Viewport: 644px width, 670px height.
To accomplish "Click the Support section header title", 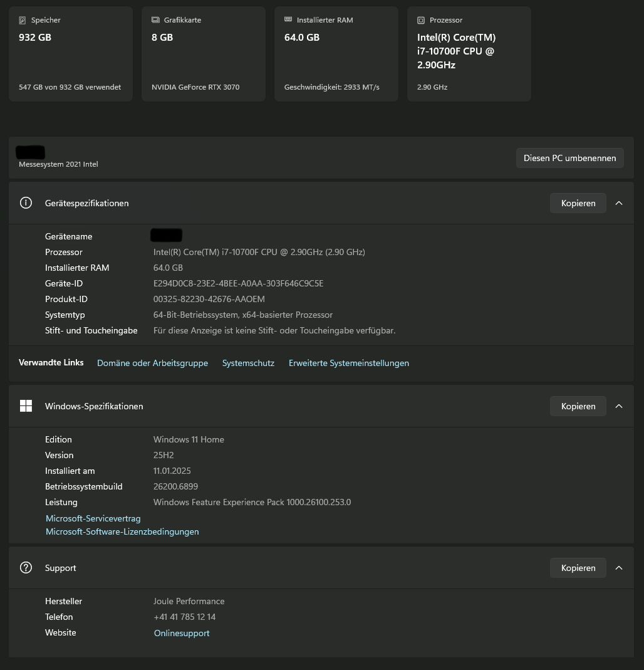I will (61, 568).
